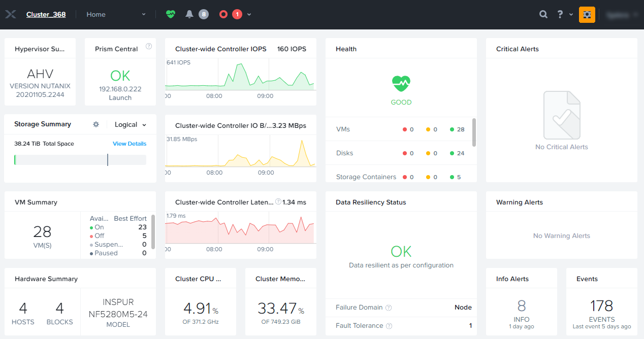Click the Controller Latency help icon
The height and width of the screenshot is (339, 644).
[278, 202]
